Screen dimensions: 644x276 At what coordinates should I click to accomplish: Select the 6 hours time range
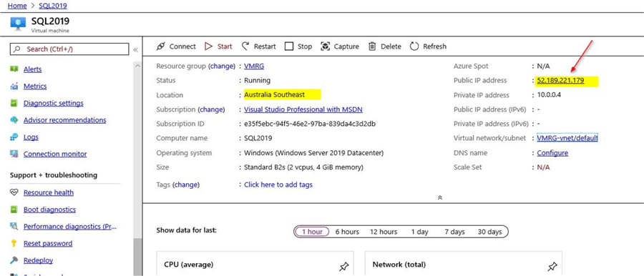click(x=347, y=232)
